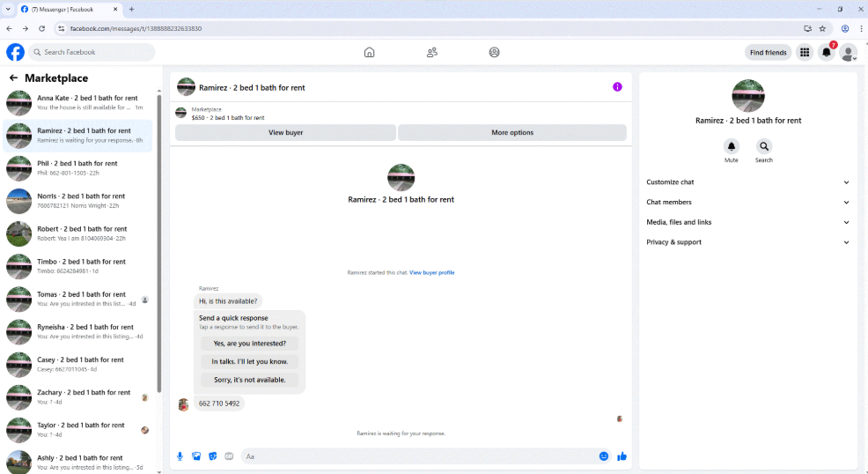Select the Messenger Facebook browser tab
The height and width of the screenshot is (474, 868).
click(x=70, y=10)
